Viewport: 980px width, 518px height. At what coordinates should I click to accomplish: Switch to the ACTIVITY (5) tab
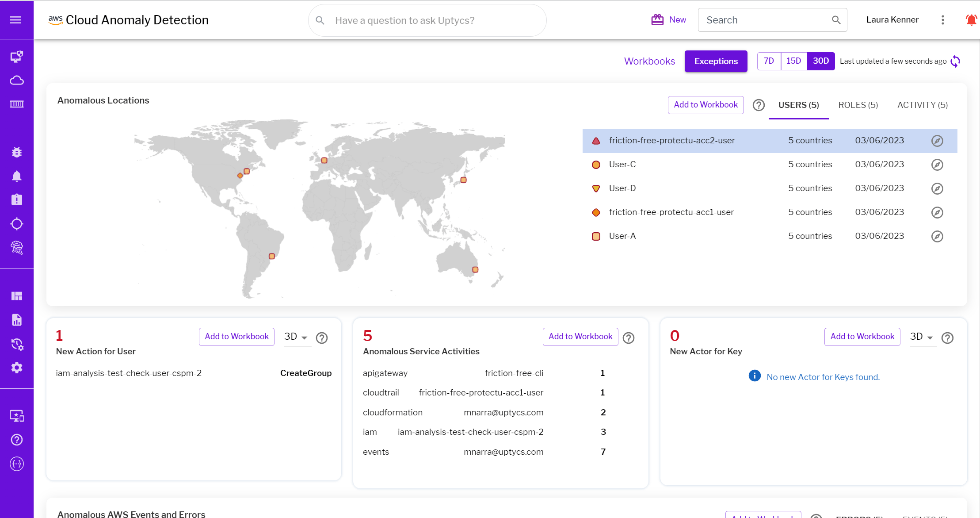click(x=922, y=105)
